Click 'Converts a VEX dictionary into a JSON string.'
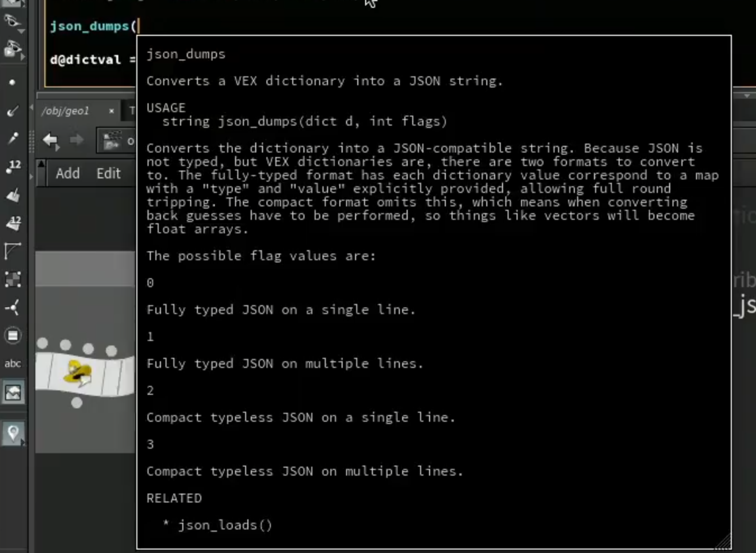Screen dimensions: 756x553 point(324,81)
